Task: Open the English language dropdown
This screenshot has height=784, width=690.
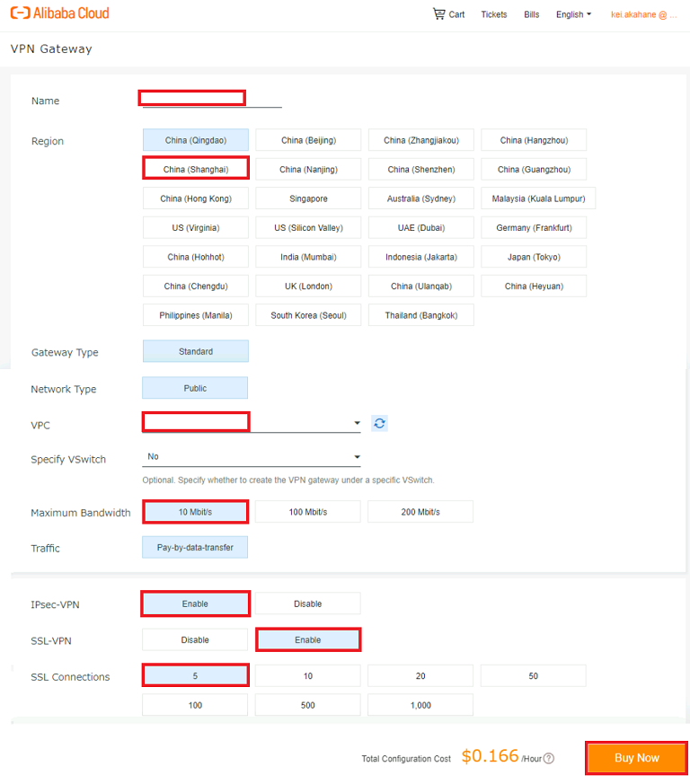Action: pyautogui.click(x=573, y=14)
